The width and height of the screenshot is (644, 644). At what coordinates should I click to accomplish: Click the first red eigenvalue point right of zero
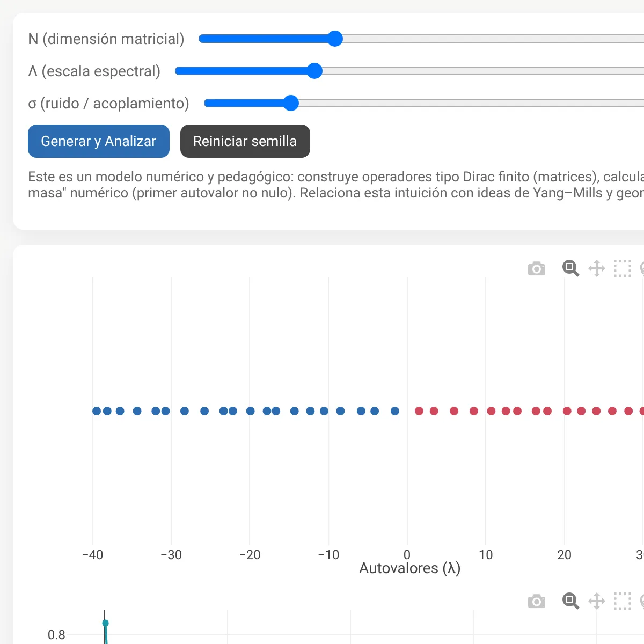click(419, 411)
